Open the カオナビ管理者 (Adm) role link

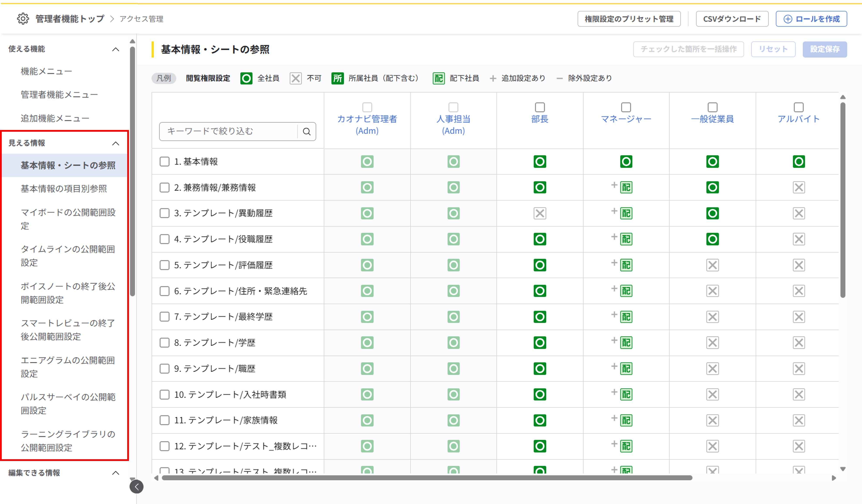point(367,125)
